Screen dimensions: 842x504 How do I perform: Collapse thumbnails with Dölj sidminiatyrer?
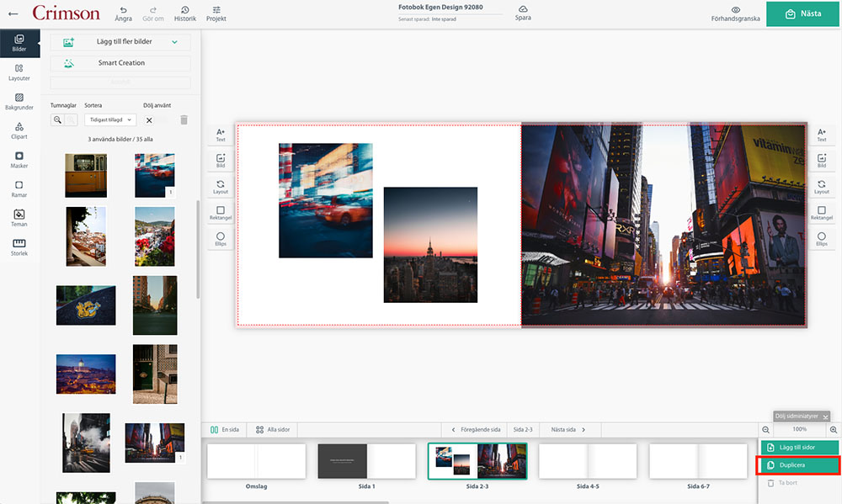click(802, 416)
